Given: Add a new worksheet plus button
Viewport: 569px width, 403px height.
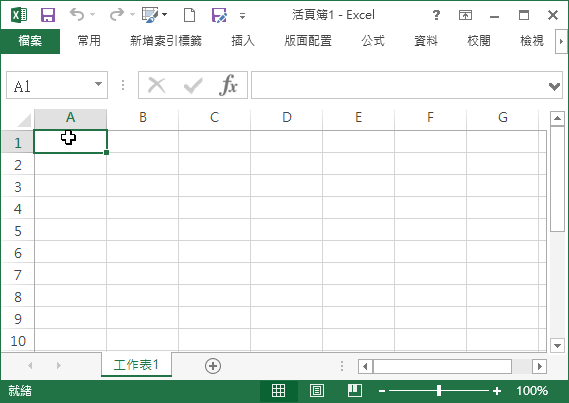Looking at the screenshot, I should [213, 366].
